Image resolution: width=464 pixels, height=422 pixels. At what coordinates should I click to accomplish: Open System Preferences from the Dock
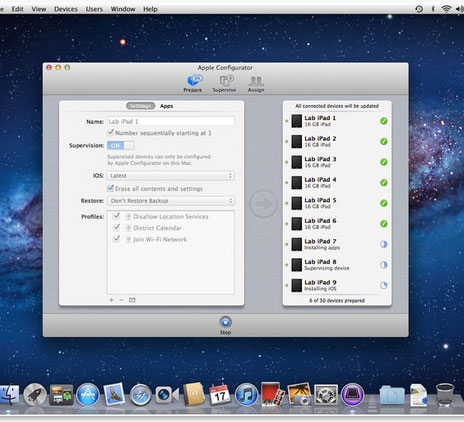326,394
